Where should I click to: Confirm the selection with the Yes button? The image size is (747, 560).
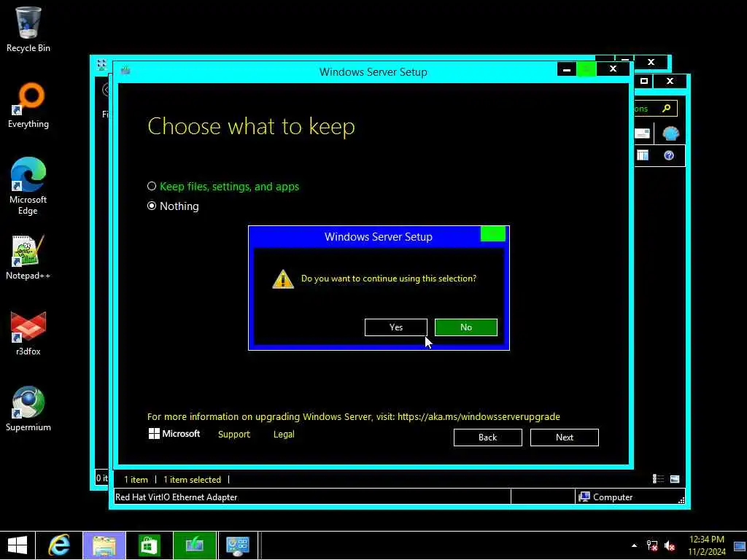(x=396, y=327)
